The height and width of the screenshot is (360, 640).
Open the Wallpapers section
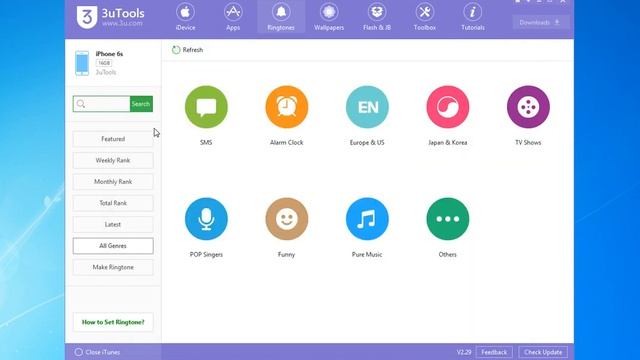[x=329, y=17]
